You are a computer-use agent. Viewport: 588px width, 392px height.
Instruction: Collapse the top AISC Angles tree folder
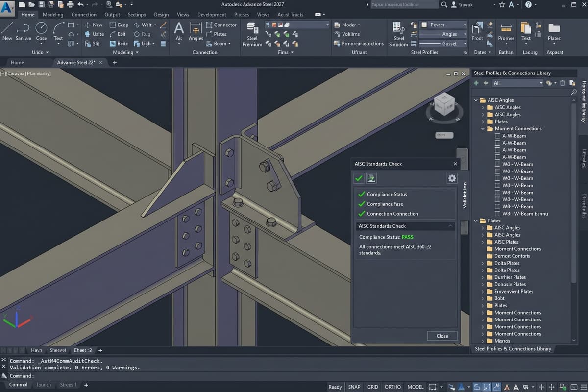[475, 100]
